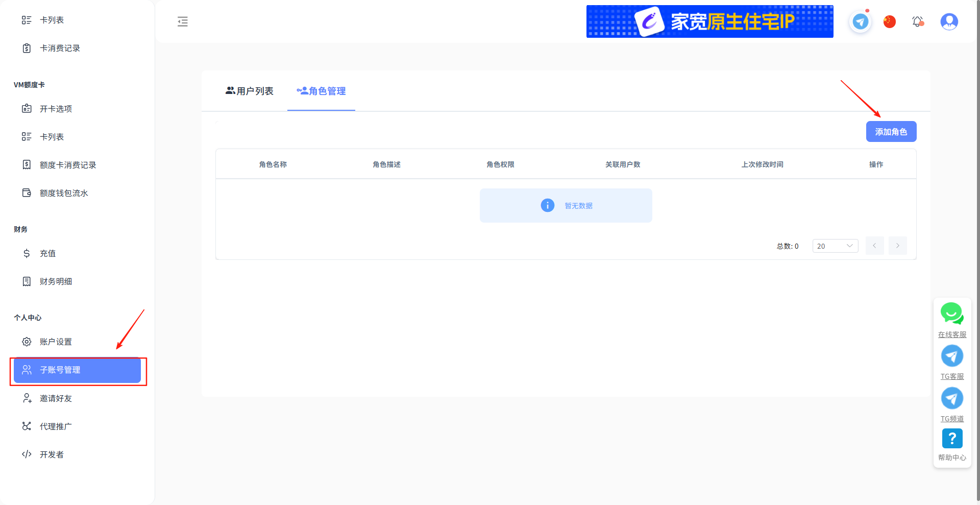The image size is (980, 505).
Task: Click the 帮助中心 help icon
Action: coord(952,439)
